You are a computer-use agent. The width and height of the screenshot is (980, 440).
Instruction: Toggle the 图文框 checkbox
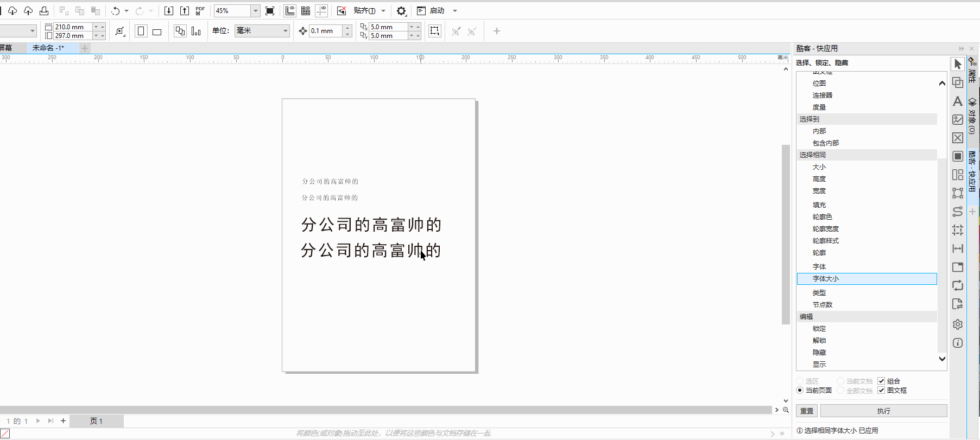pyautogui.click(x=881, y=390)
